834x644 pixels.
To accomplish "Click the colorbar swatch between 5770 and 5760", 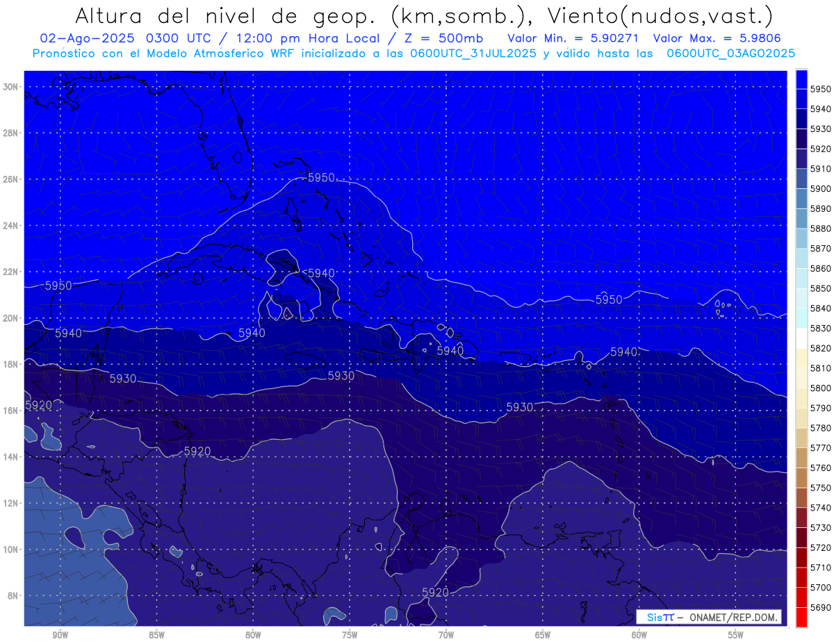I will 801,458.
